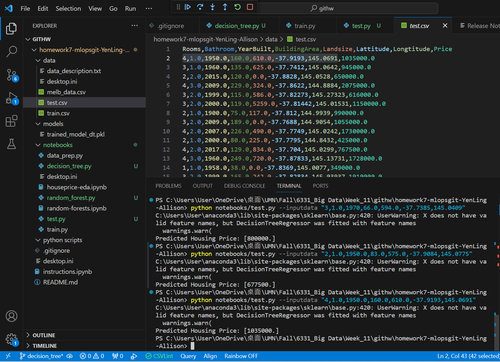Image resolution: width=500 pixels, height=362 pixels.
Task: Open random_forest.py in the explorer
Action: point(85,198)
